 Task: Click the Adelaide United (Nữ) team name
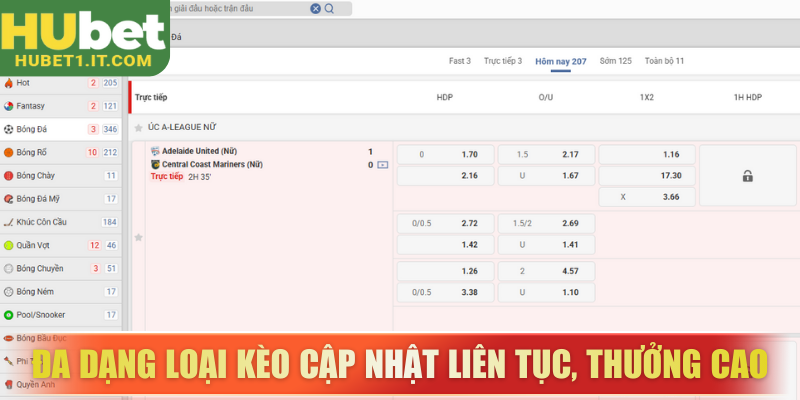pyautogui.click(x=199, y=152)
